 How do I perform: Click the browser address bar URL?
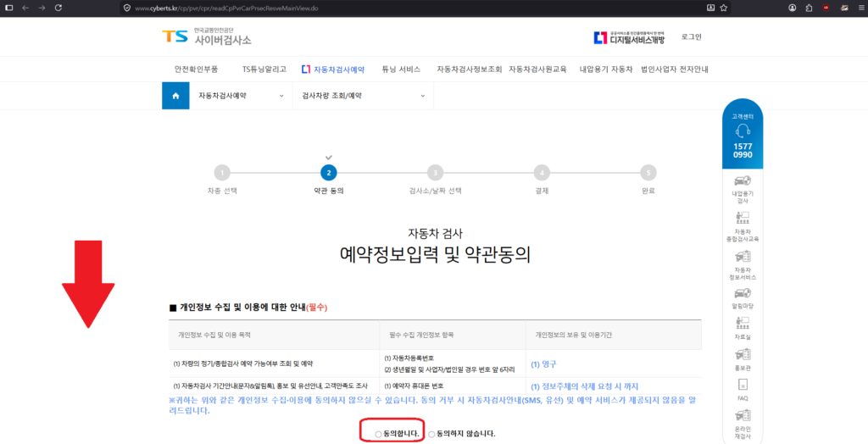tap(226, 8)
